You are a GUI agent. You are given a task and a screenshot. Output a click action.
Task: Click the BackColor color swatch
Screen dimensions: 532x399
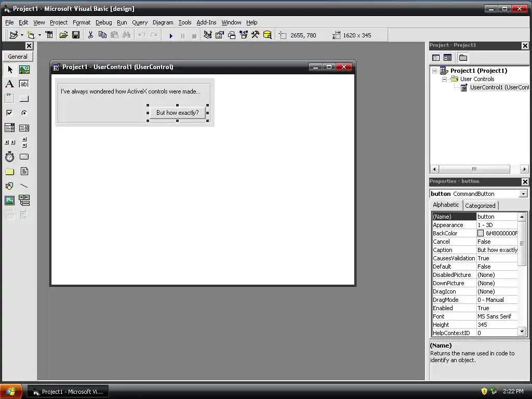(481, 233)
